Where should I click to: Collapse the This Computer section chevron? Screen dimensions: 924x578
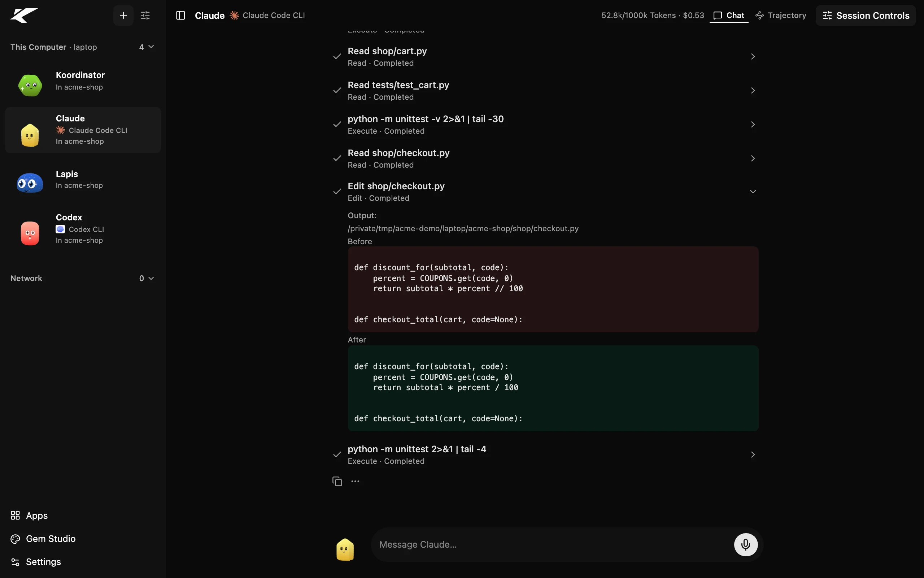point(151,47)
